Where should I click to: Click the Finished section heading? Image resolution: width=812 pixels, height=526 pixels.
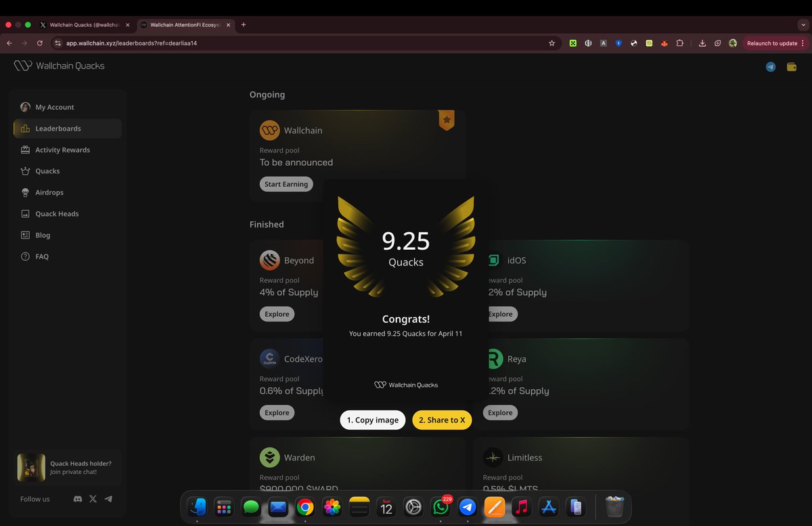(x=267, y=224)
